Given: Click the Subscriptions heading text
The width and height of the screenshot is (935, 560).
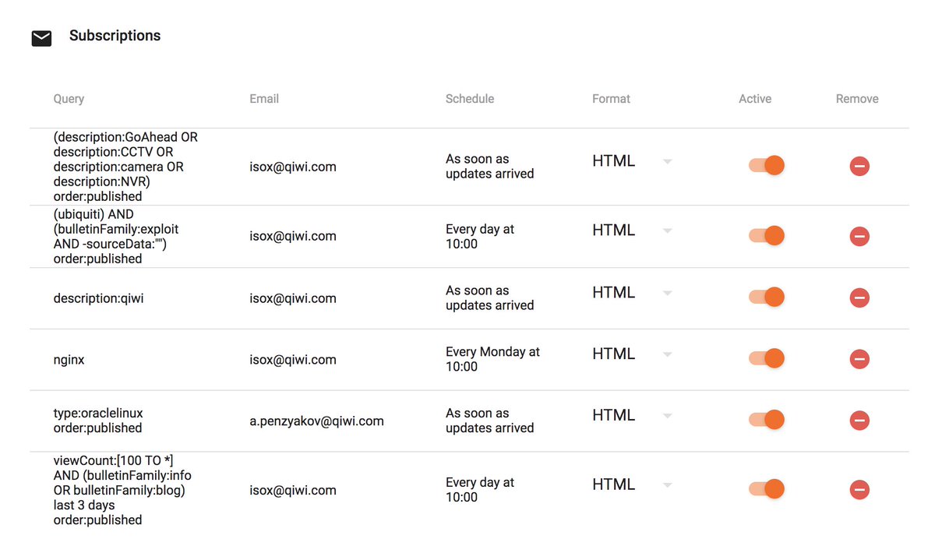Looking at the screenshot, I should pos(115,36).
